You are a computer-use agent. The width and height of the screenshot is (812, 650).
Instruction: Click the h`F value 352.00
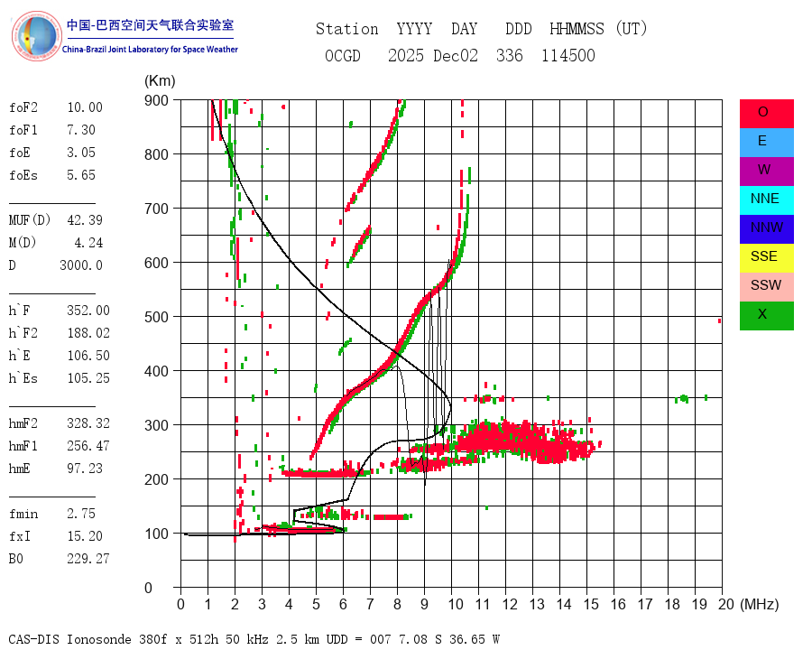(88, 311)
